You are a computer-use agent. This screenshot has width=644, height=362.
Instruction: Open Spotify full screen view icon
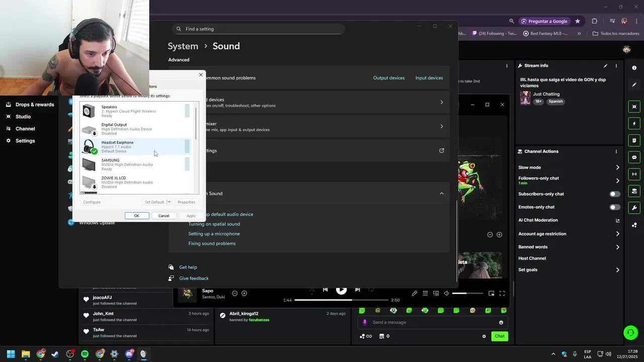502,293
